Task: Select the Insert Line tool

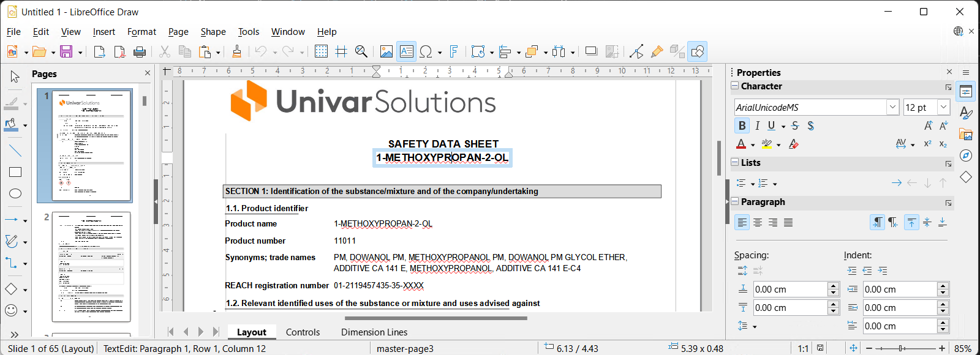Action: [15, 150]
